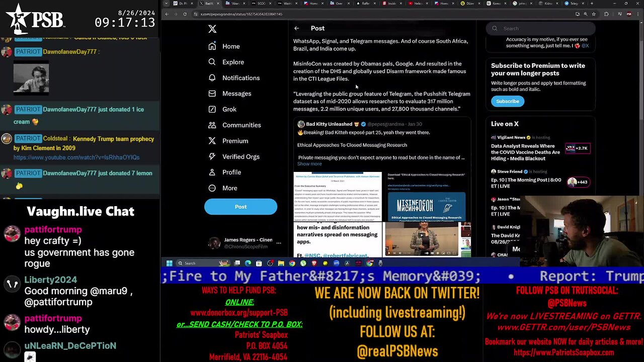Click the Subscribe button
Screen dimensions: 644x362
pyautogui.click(x=508, y=101)
